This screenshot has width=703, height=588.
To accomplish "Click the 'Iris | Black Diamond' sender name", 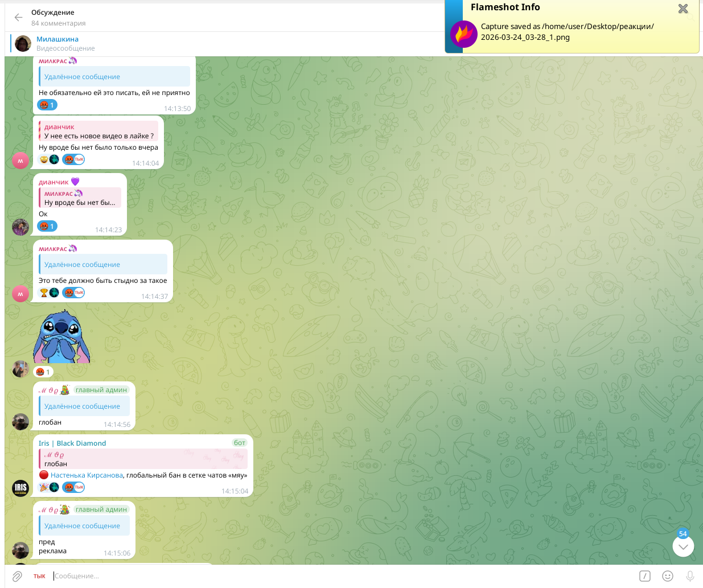I will [x=72, y=443].
